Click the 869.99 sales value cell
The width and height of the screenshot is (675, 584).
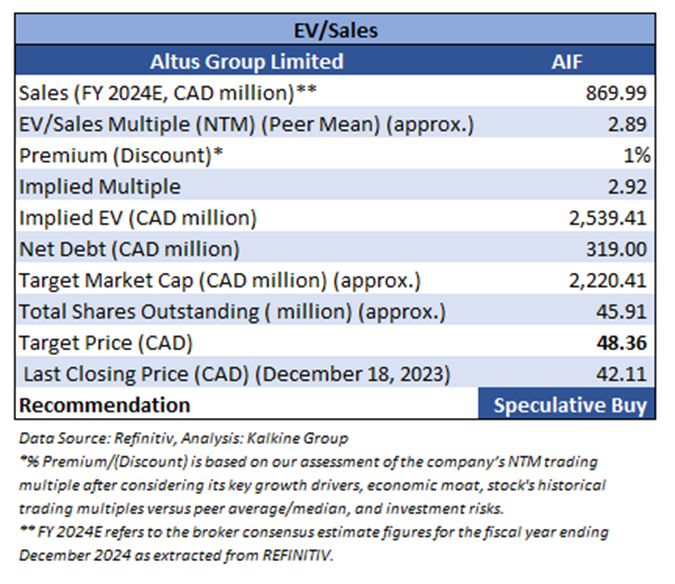(x=618, y=93)
